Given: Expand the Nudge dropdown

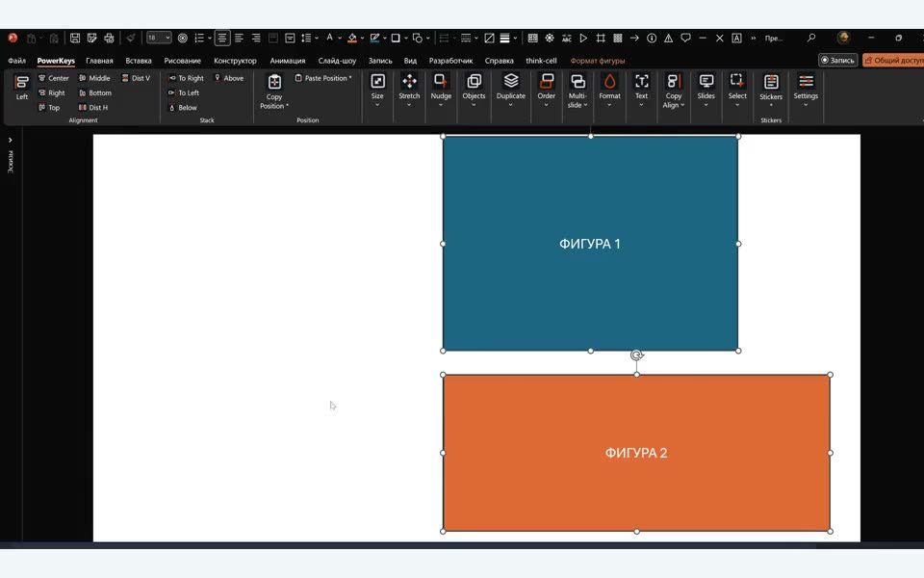Looking at the screenshot, I should click(x=441, y=91).
